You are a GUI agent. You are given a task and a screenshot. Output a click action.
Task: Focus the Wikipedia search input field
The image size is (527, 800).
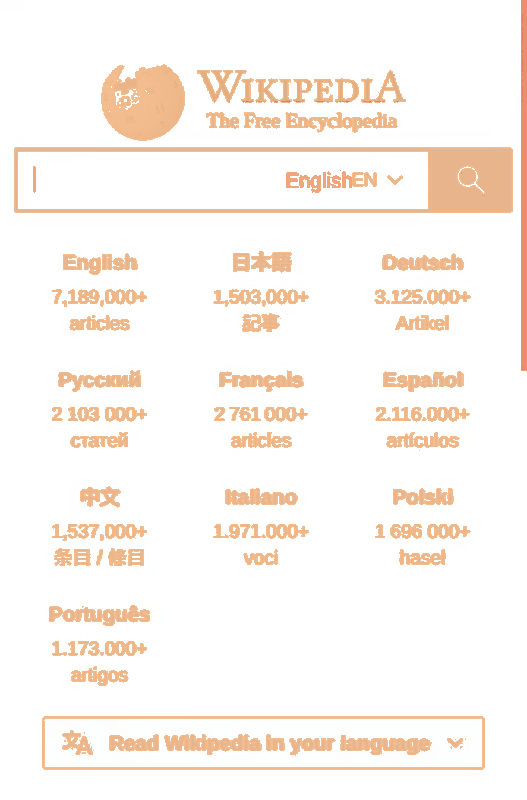coord(153,180)
